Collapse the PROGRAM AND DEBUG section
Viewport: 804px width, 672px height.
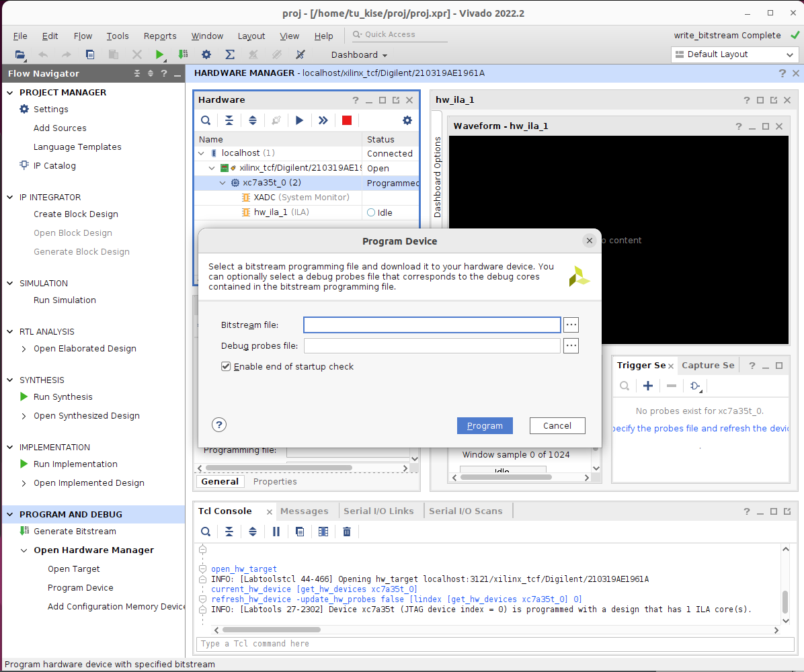coord(10,515)
